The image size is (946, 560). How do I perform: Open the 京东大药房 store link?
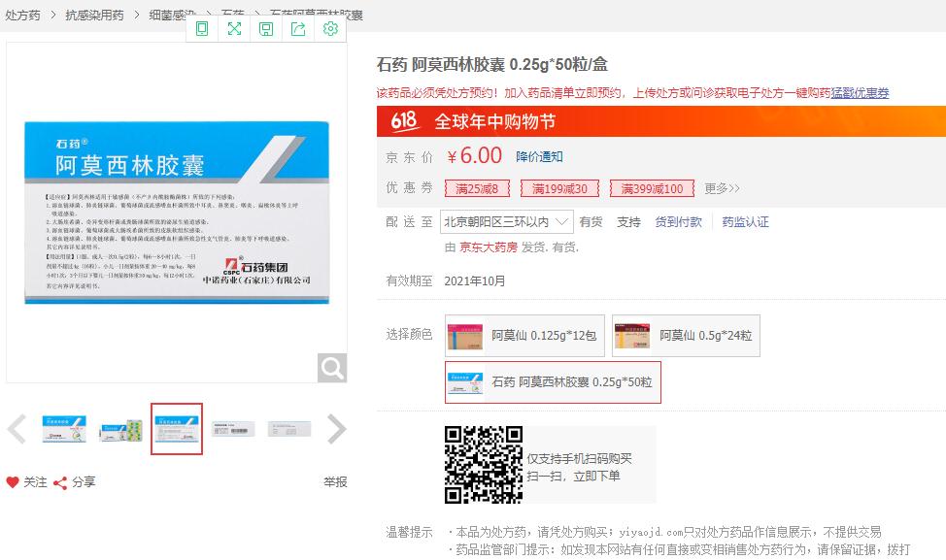click(489, 247)
